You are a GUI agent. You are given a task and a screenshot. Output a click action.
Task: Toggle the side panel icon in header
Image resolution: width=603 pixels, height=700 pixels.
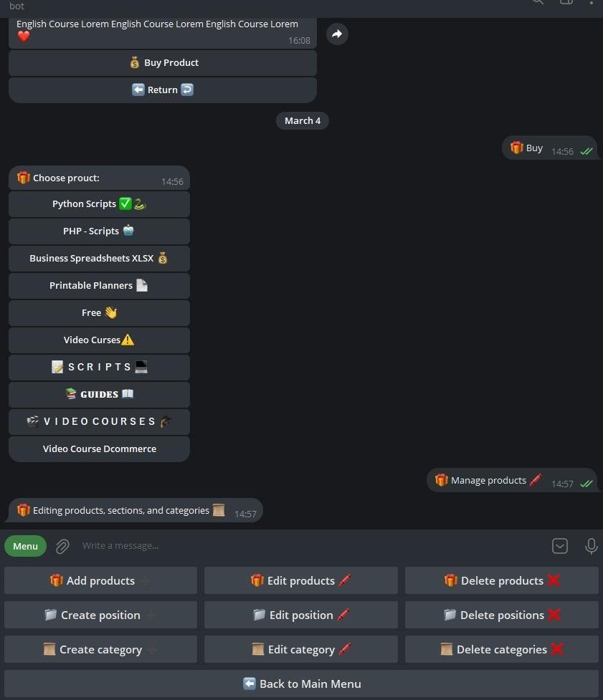566,1
